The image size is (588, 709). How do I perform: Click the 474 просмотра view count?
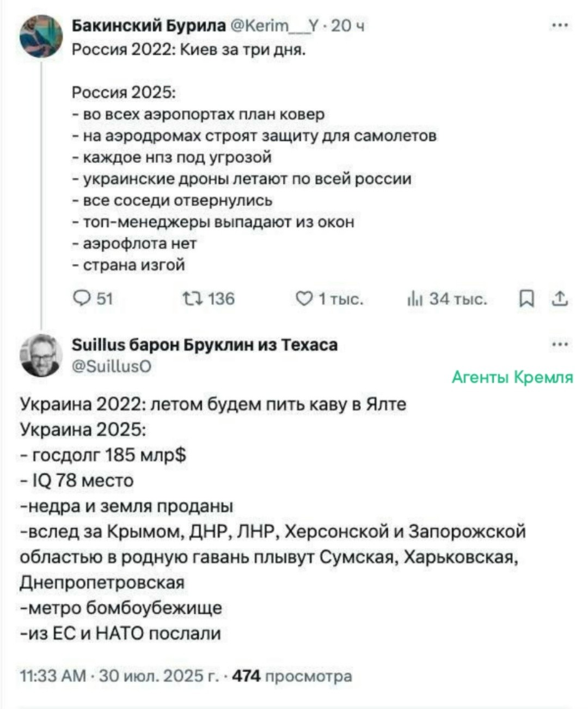(x=292, y=676)
